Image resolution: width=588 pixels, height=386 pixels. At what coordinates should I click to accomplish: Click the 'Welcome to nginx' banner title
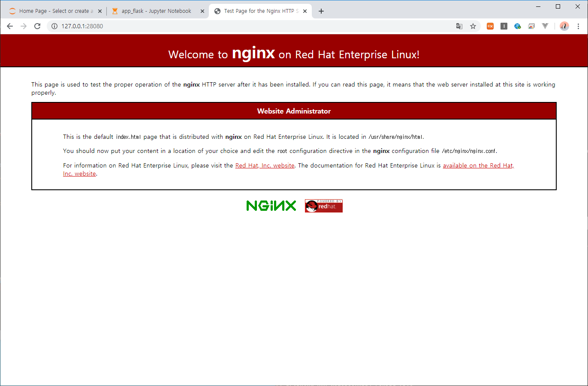[x=294, y=54]
